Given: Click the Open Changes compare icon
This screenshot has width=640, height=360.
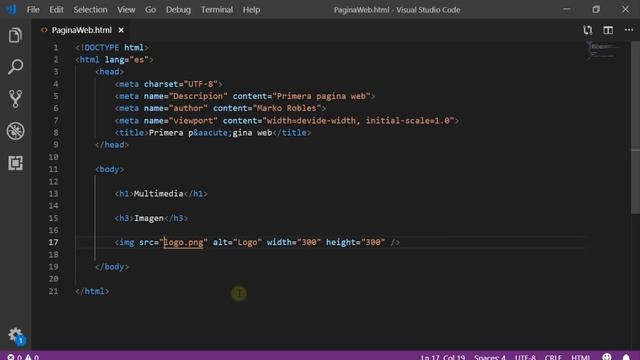Looking at the screenshot, I should [x=587, y=30].
